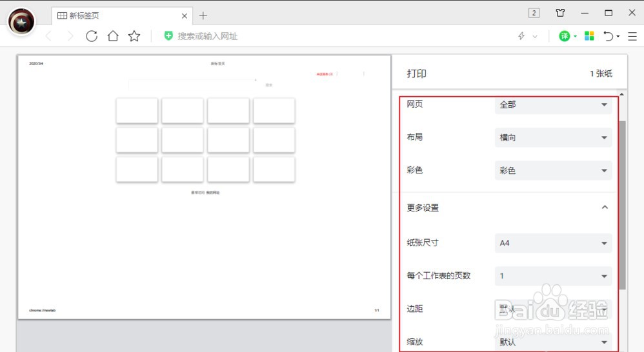Click the green translate icon
This screenshot has height=352, width=644.
click(x=565, y=36)
